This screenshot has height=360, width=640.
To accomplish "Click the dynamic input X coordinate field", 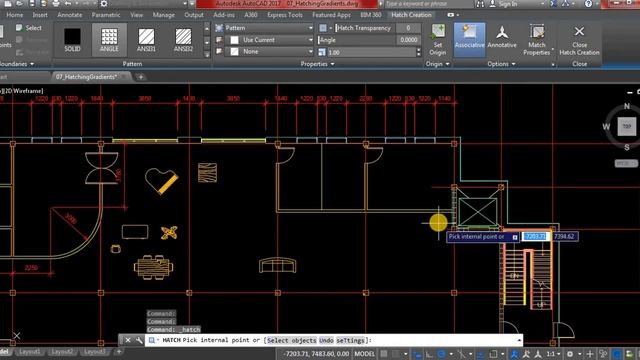I will click(x=535, y=236).
